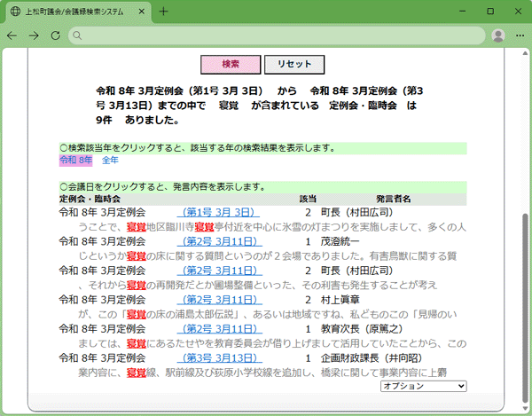Minimize the browser window

tap(463, 12)
